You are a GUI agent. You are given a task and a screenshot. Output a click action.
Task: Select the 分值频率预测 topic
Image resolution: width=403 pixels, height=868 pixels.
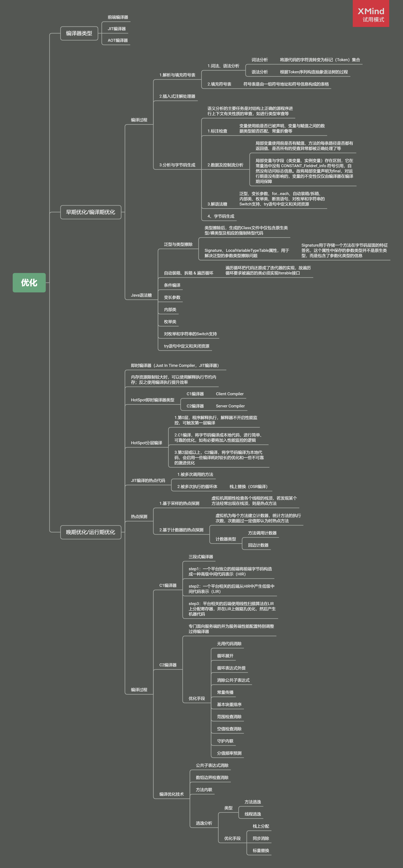(x=229, y=753)
